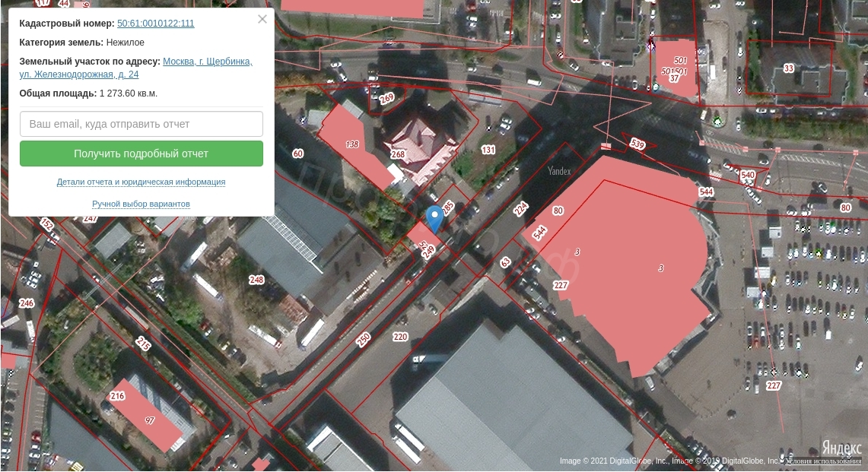Screen dimensions: 868x472
Task: Open Детали отчета и юридическая информация link
Action: (x=141, y=182)
